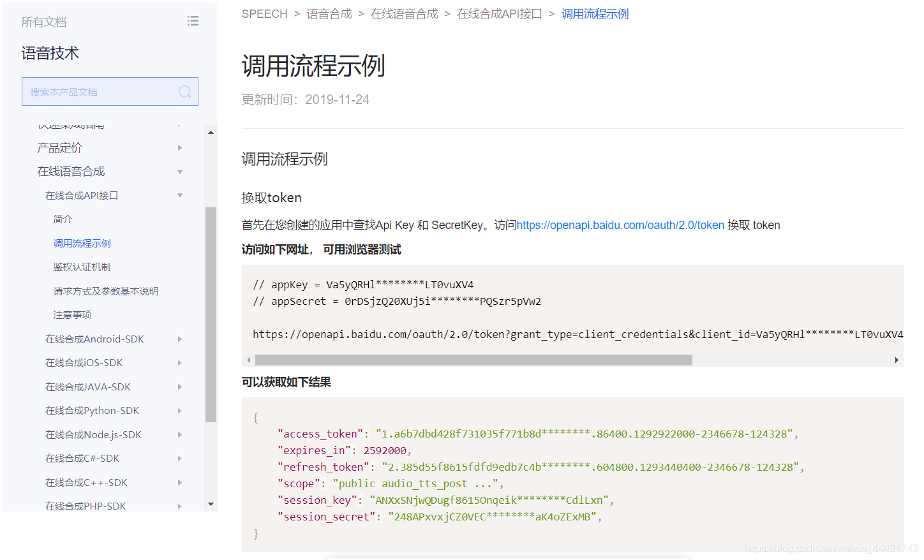Screen dimensions: 924x560
Task: Open 在线合成iOS-SDK item
Action: pos(84,363)
